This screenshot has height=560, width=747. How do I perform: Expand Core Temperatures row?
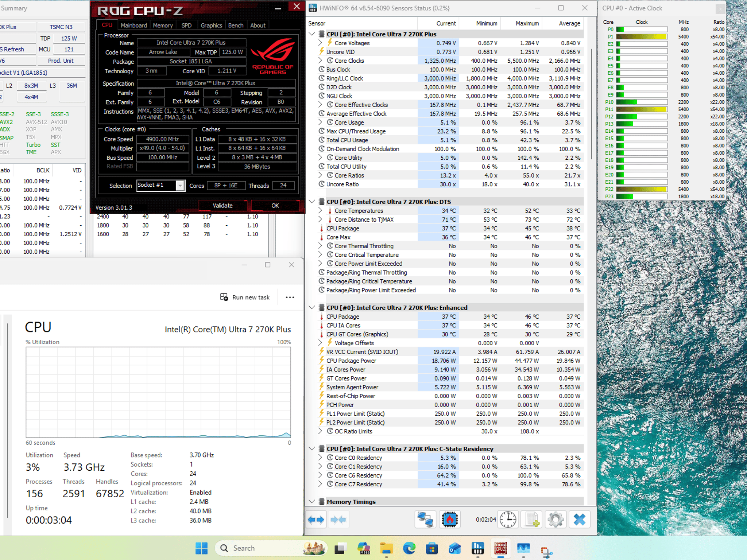tap(320, 211)
